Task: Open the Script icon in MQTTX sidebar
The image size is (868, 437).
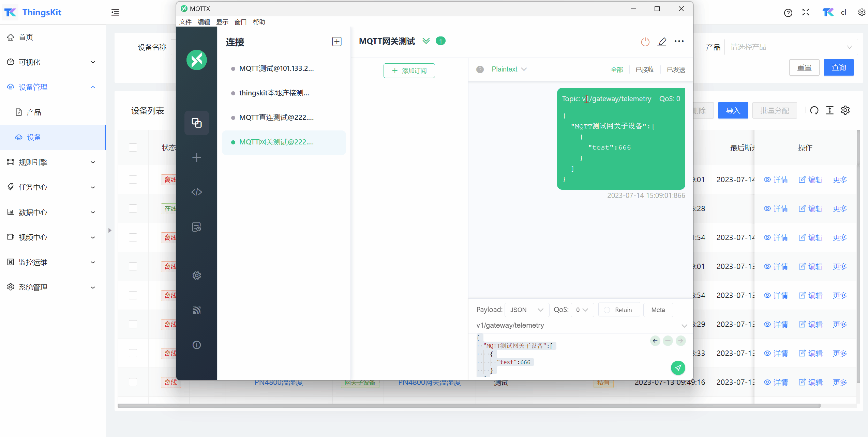Action: (197, 192)
